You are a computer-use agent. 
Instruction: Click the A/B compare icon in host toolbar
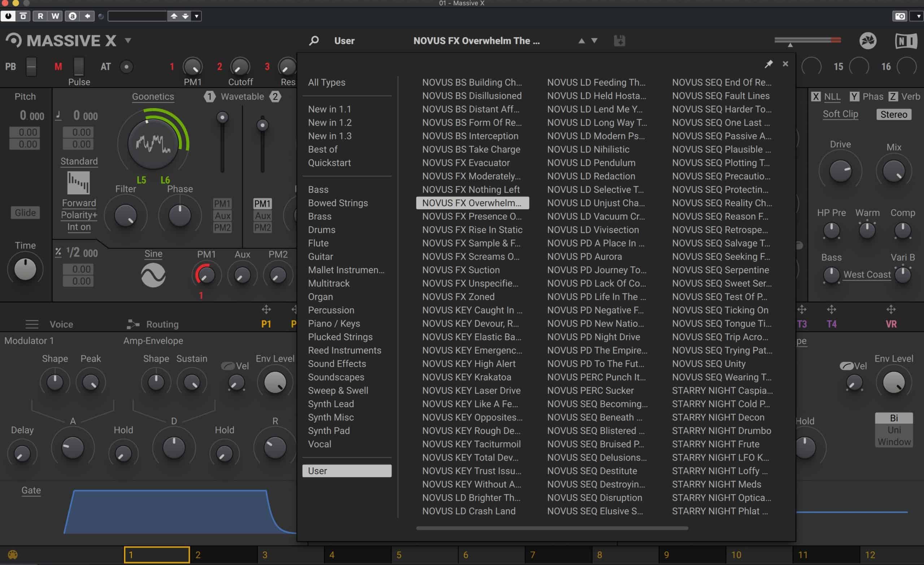(x=73, y=16)
